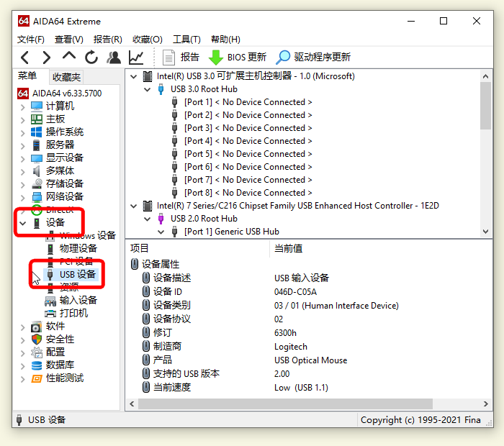504x446 pixels.
Task: Click the 性能测试 benchmark icon
Action: coord(36,378)
